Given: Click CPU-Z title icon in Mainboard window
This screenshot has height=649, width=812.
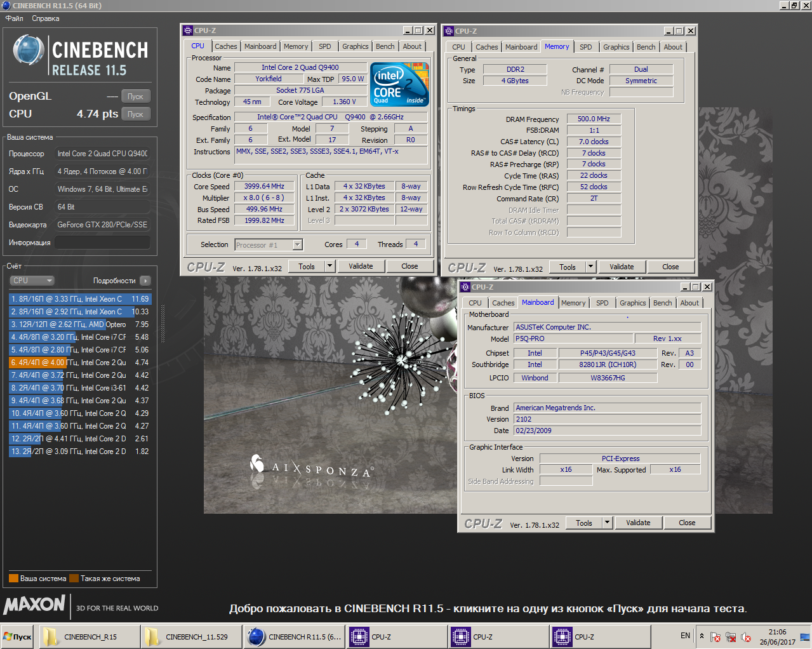Looking at the screenshot, I should pyautogui.click(x=465, y=286).
